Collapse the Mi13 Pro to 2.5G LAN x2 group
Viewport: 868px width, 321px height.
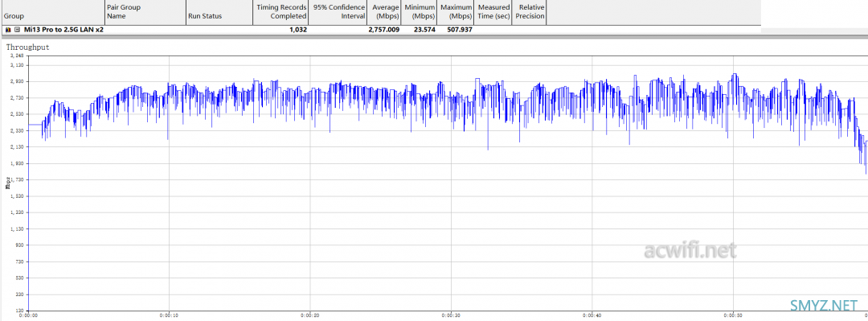click(17, 30)
